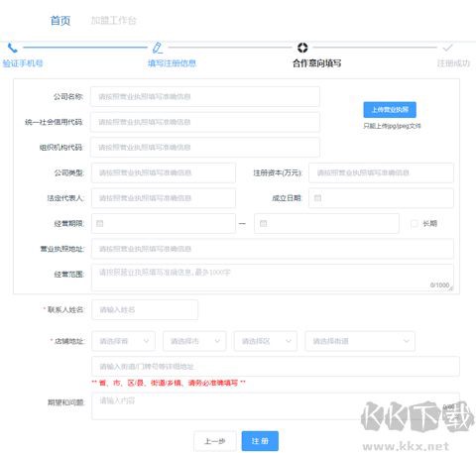Select the 注册成功 step label

453,63
